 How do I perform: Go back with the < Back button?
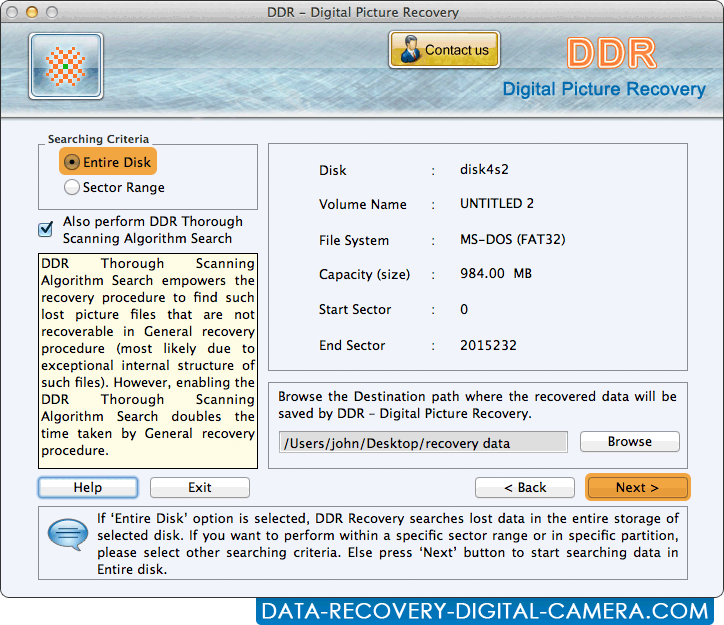coord(525,487)
